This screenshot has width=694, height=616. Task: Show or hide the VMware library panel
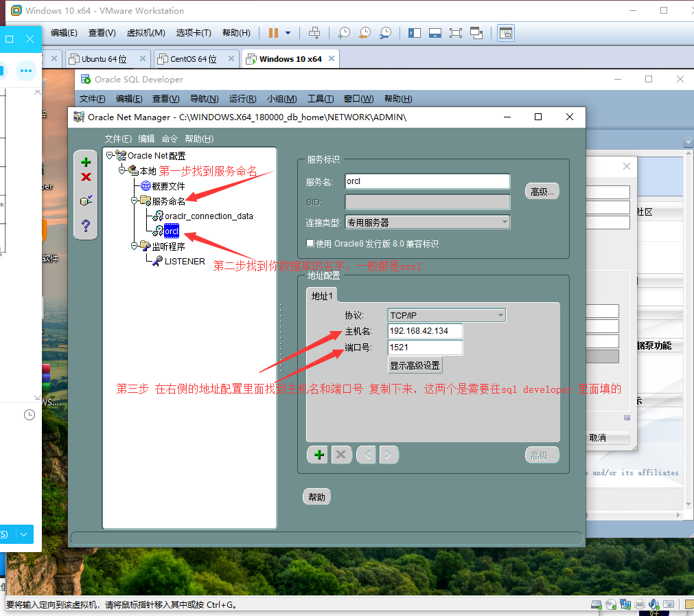point(414,32)
